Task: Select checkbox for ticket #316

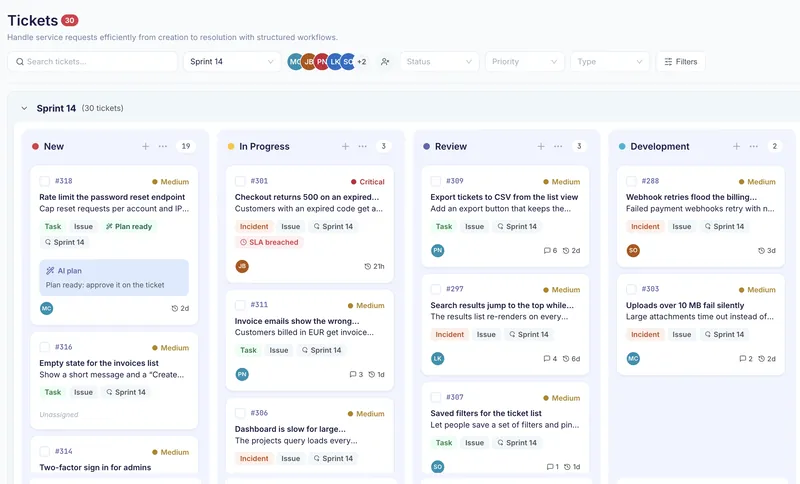Action: point(44,347)
